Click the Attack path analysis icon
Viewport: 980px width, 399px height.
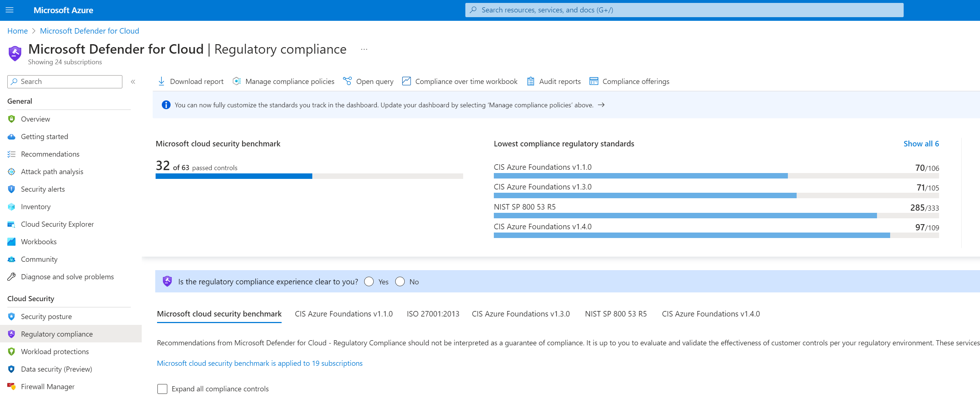pos(11,172)
